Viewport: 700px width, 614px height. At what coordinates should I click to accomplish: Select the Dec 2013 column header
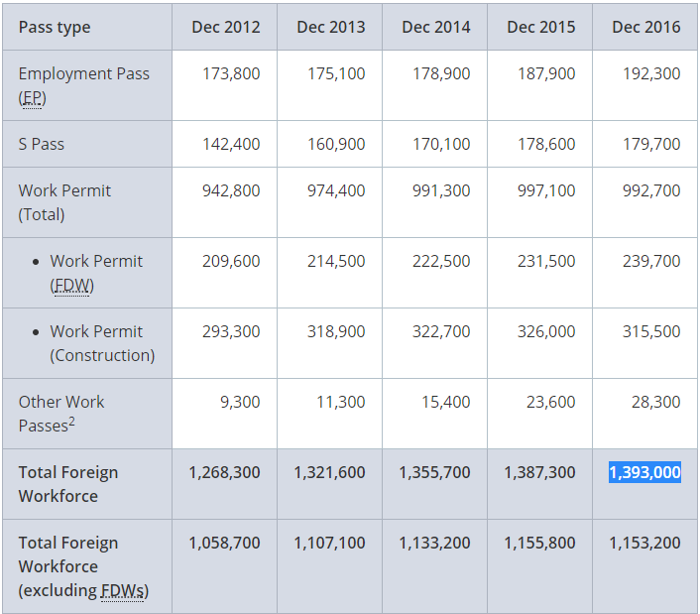331,27
